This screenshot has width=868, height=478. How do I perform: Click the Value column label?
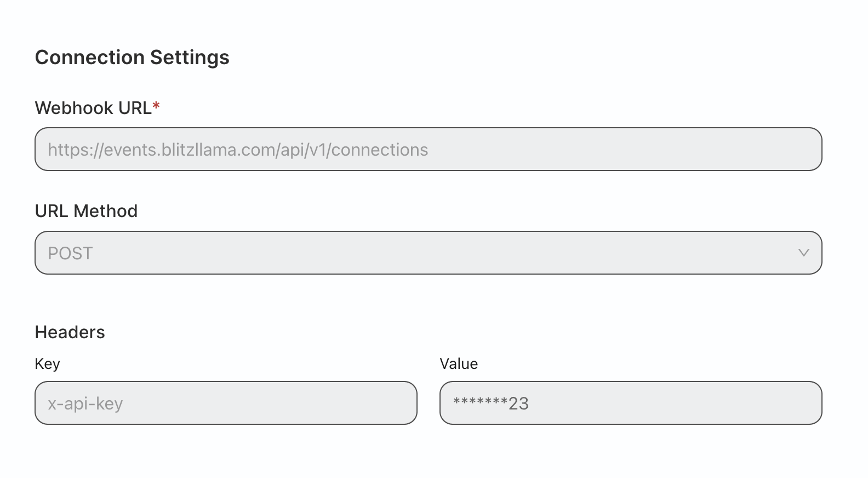click(x=459, y=364)
